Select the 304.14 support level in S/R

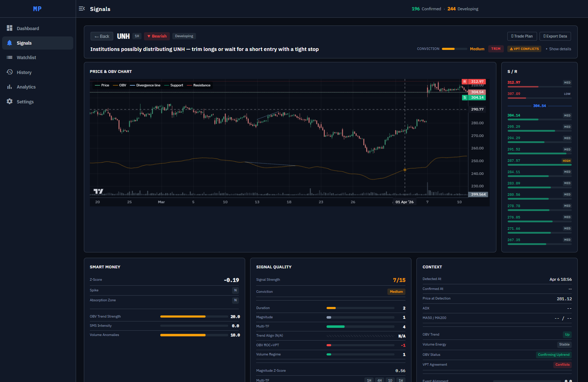[x=540, y=116]
